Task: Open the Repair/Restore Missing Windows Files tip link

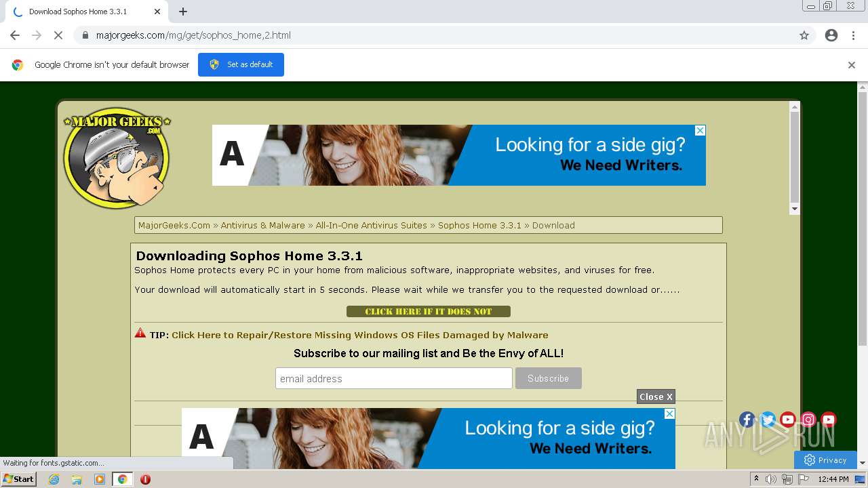Action: (360, 335)
